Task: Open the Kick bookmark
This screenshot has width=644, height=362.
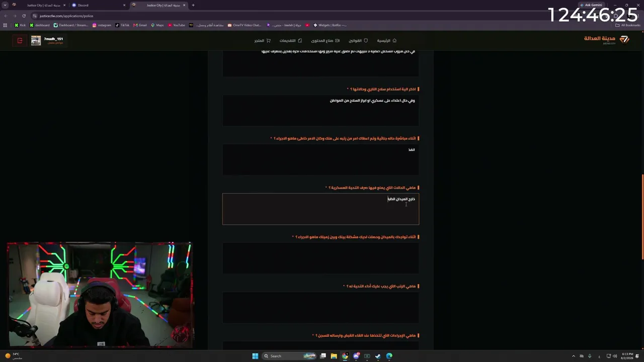Action: tap(20, 25)
